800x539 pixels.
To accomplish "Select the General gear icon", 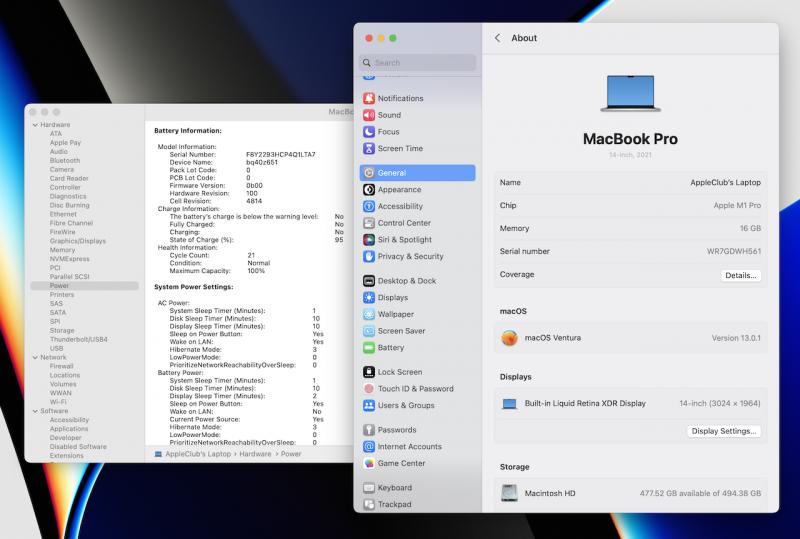I will click(369, 173).
